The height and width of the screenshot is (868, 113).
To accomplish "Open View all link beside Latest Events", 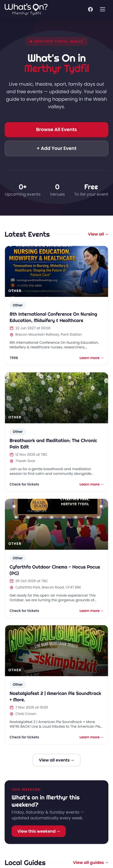I will click(98, 234).
